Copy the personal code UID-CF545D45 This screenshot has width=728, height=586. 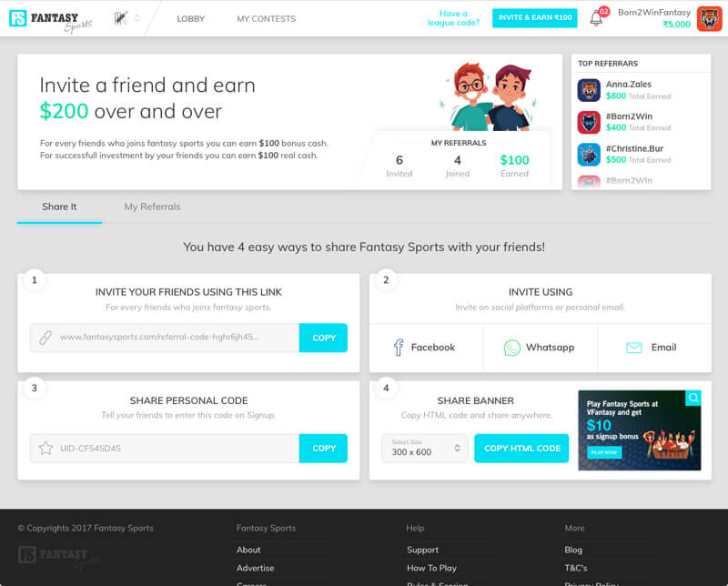pyautogui.click(x=323, y=448)
